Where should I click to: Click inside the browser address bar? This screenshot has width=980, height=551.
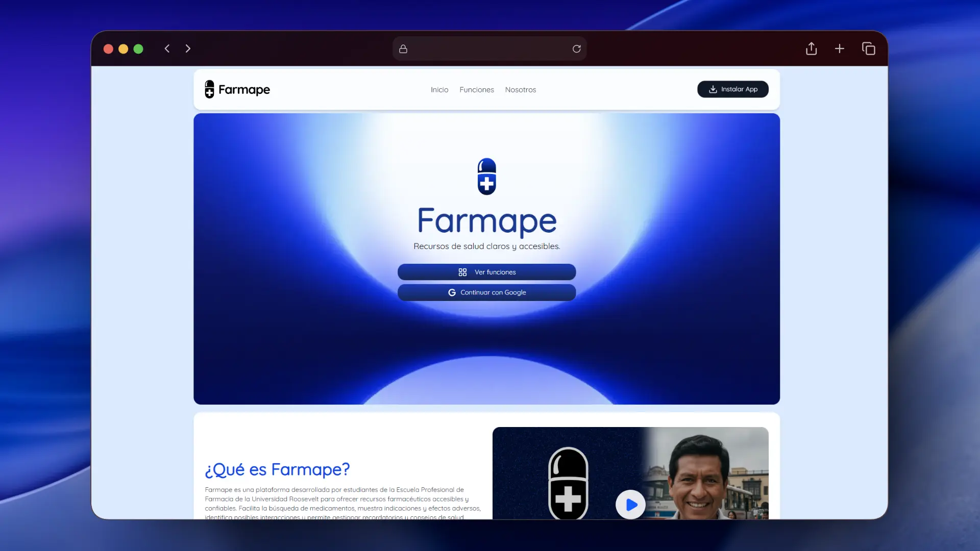[x=490, y=48]
